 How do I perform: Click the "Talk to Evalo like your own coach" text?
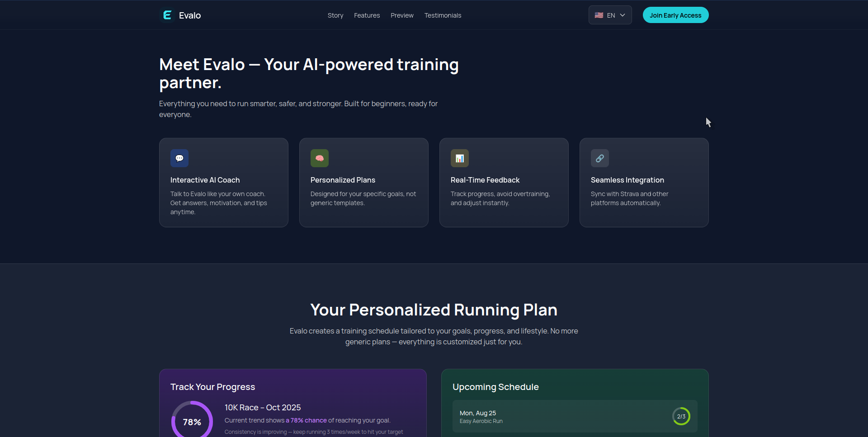(x=219, y=203)
